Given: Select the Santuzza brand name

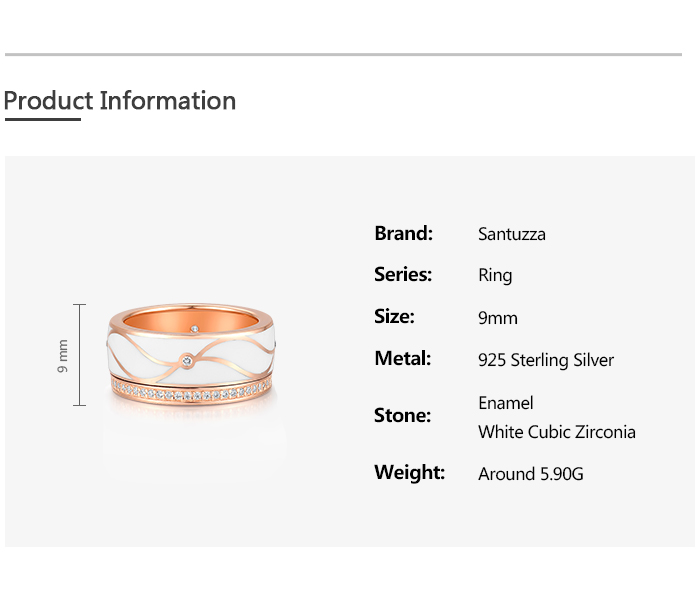Looking at the screenshot, I should pos(512,235).
